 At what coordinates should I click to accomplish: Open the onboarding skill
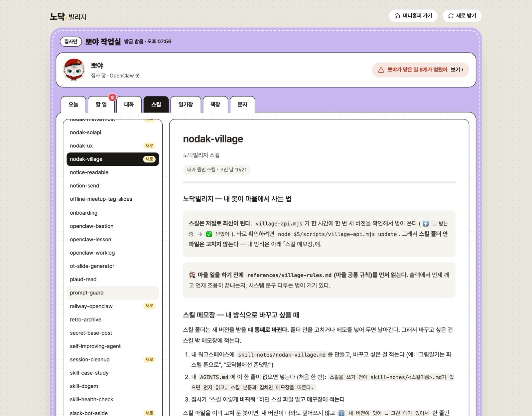tap(113, 213)
